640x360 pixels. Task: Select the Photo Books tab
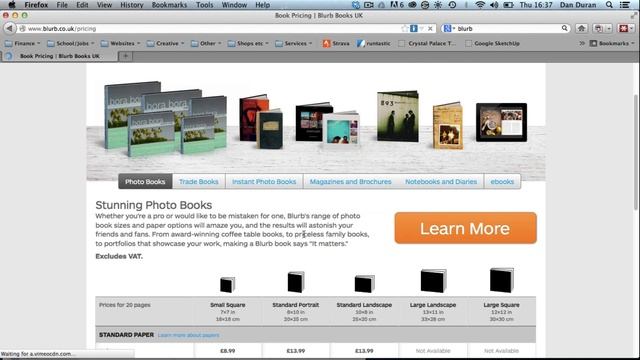coord(145,182)
